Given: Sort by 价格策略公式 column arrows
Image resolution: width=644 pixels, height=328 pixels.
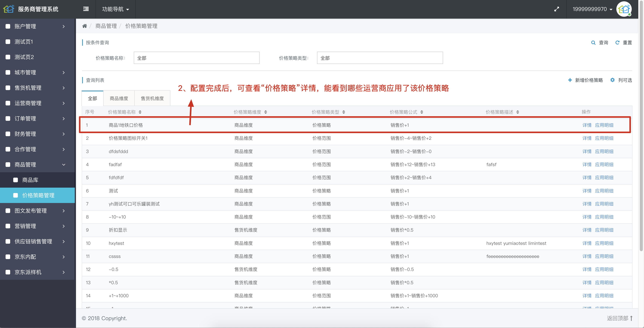Looking at the screenshot, I should click(422, 112).
